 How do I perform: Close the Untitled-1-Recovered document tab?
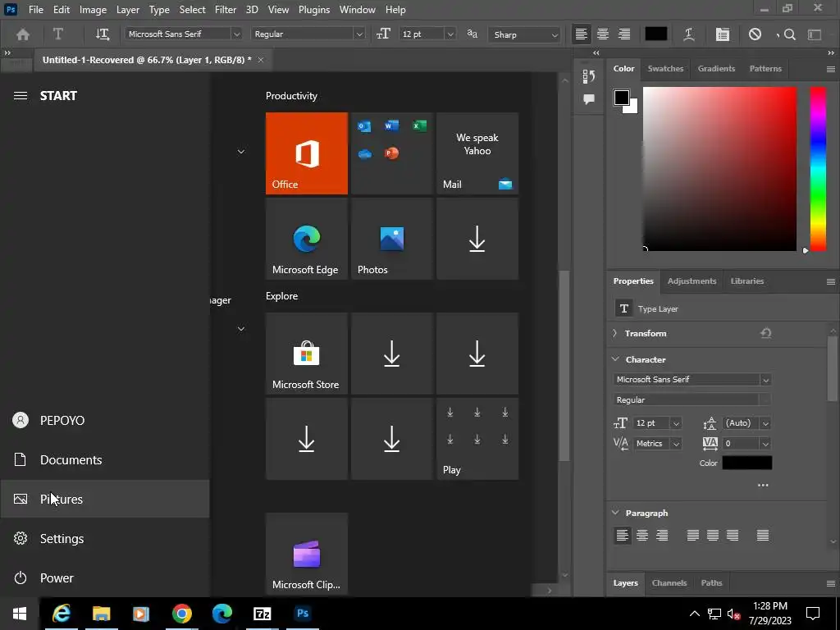tap(260, 60)
